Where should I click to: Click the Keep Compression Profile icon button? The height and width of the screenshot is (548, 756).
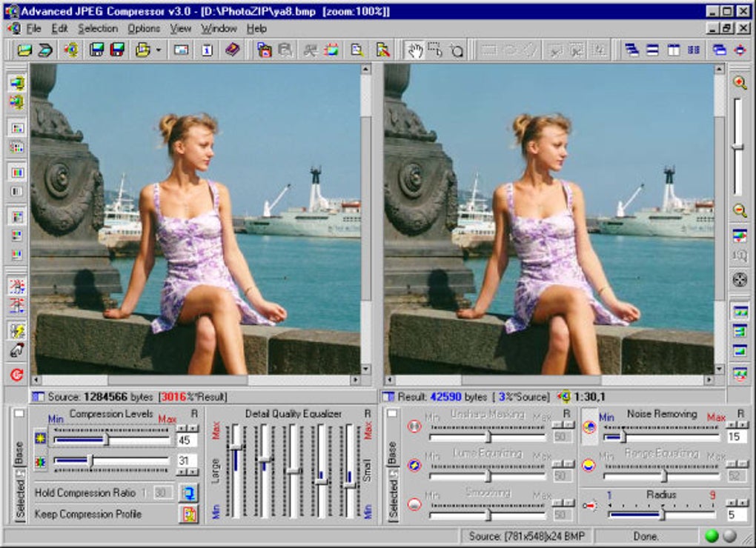click(188, 514)
